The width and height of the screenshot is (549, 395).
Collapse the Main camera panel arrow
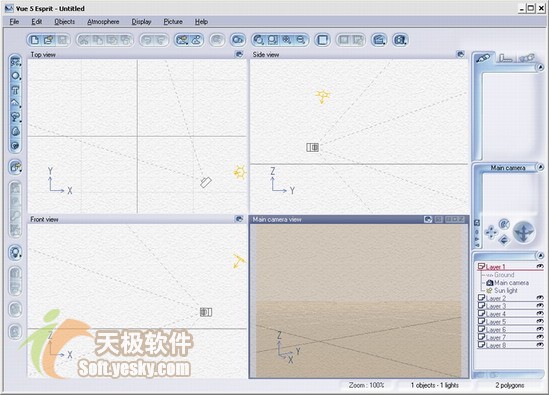540,167
